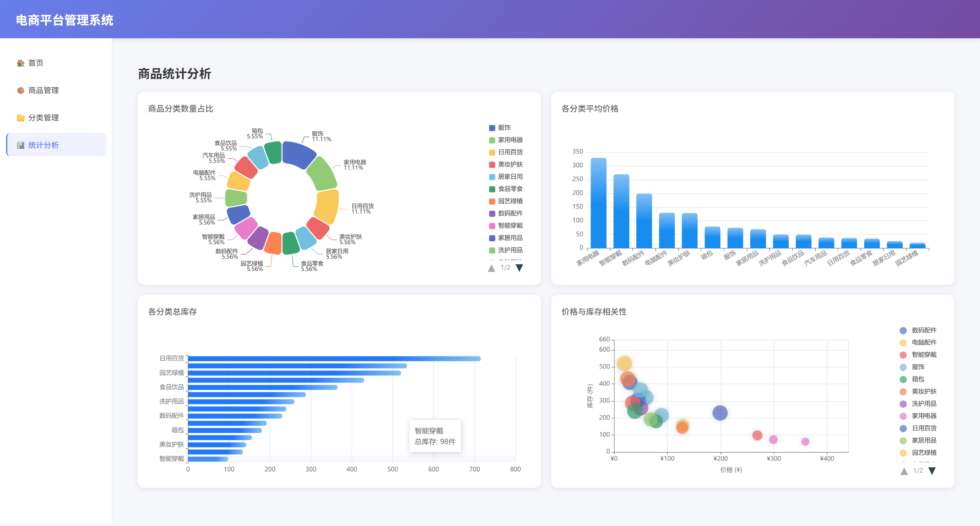Toggle 家居用品 series in pie chart legend
The image size is (980, 526).
point(506,238)
